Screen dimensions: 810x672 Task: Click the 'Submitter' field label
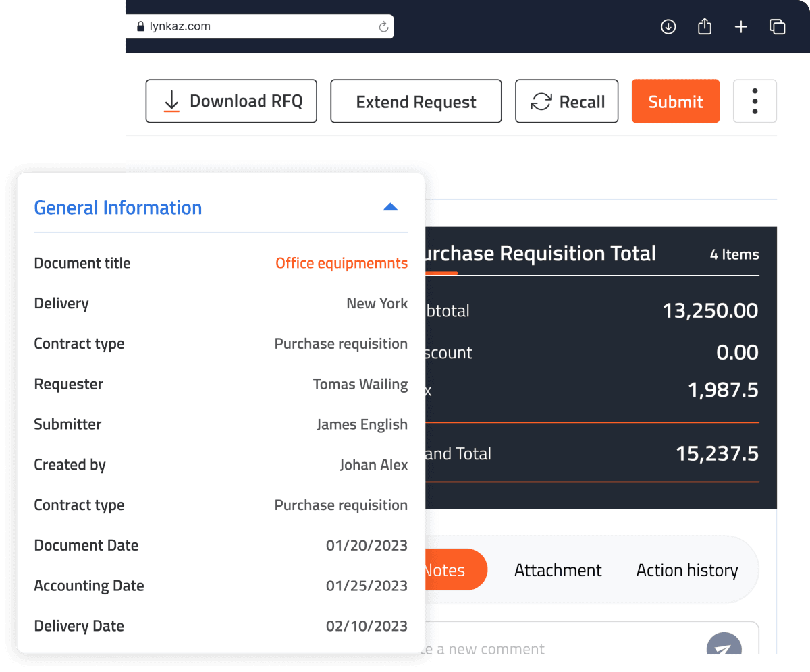(x=67, y=424)
